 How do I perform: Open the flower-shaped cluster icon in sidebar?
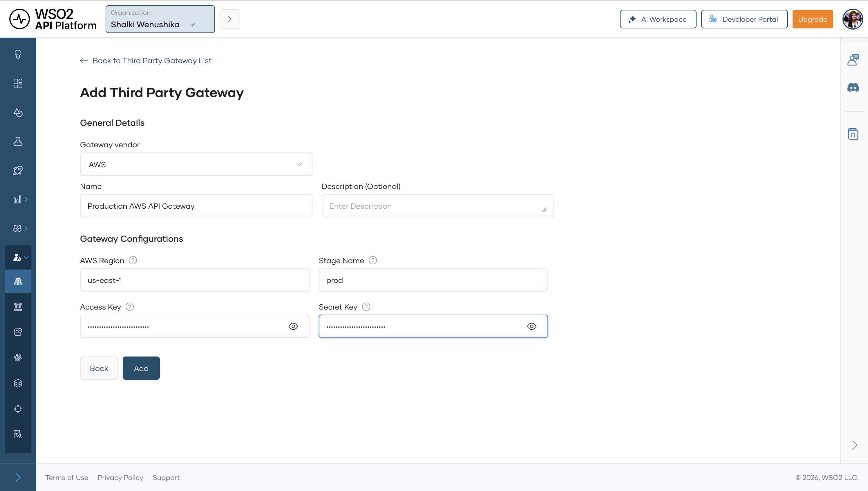click(x=18, y=357)
